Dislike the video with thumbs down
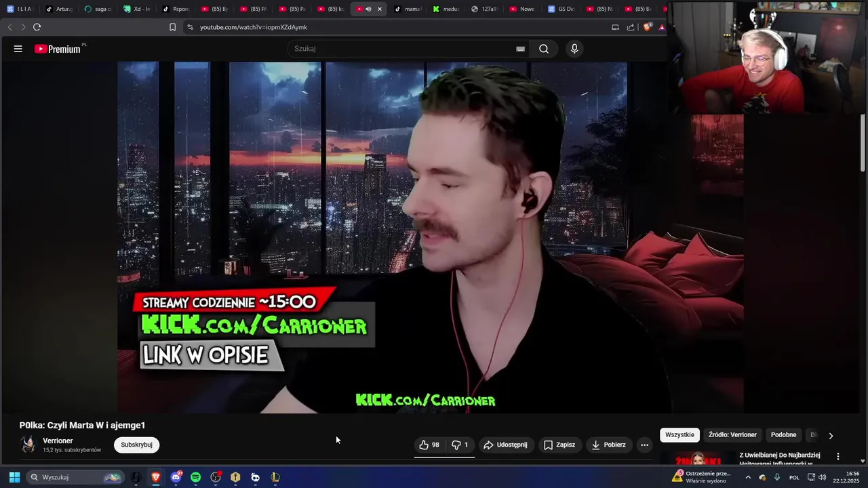The height and width of the screenshot is (488, 868). pos(460,445)
